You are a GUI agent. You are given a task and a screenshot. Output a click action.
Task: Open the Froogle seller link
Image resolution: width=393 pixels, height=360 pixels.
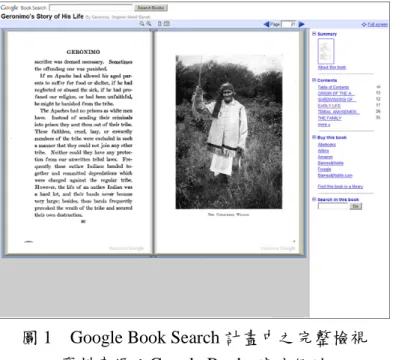324,169
